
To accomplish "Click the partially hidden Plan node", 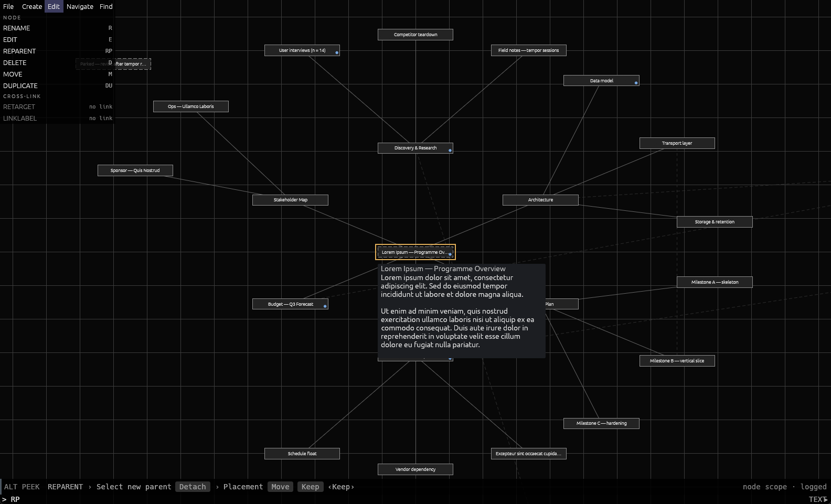I will pos(562,304).
